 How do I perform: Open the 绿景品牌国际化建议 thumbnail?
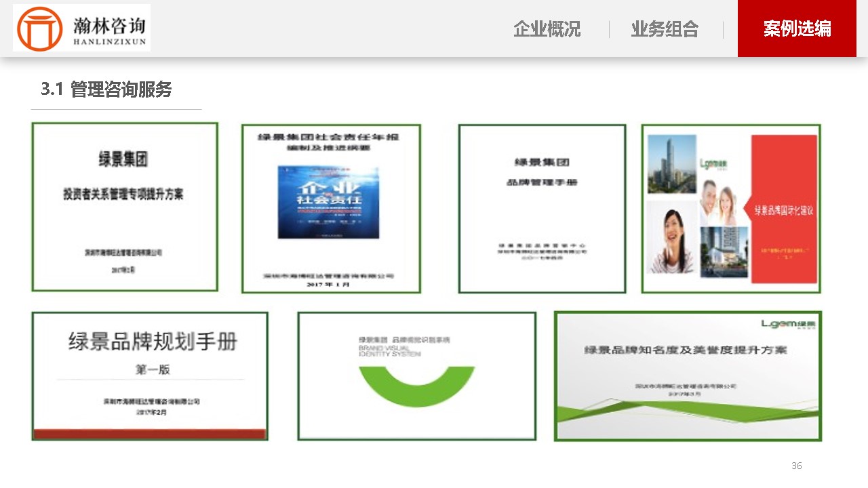731,209
